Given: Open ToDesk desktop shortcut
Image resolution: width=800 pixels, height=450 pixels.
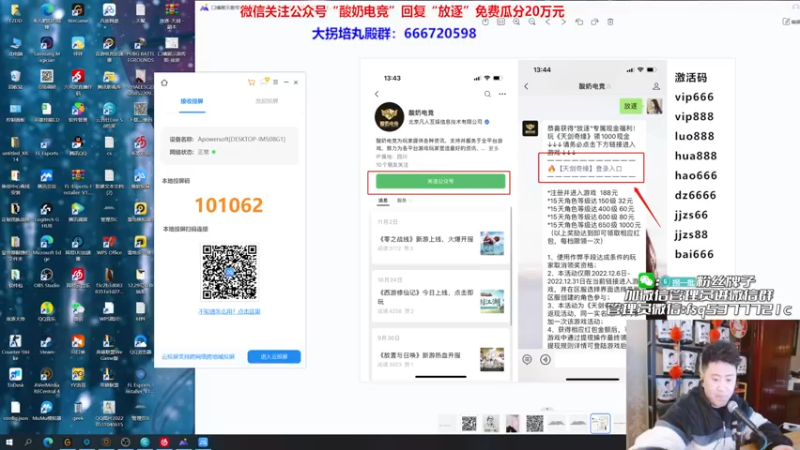Looking at the screenshot, I should [x=15, y=378].
